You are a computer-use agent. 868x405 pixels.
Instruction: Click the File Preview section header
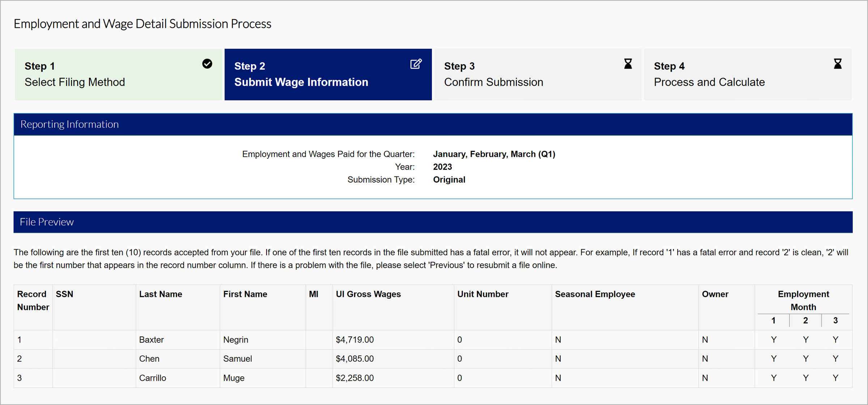(433, 222)
